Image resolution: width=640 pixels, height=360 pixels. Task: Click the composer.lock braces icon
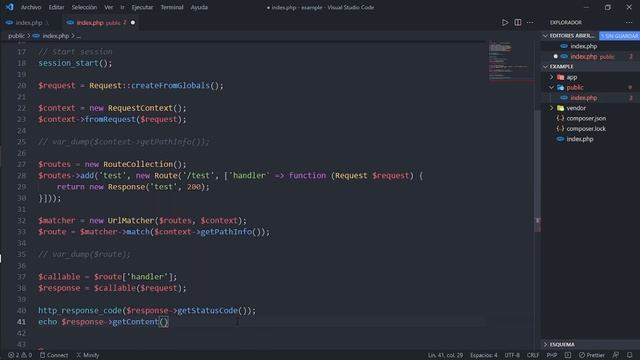click(560, 129)
